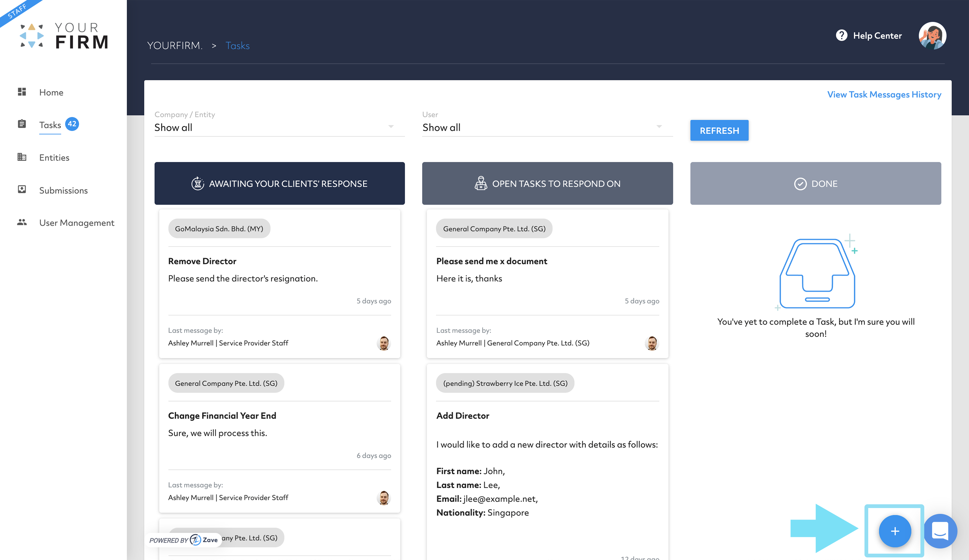Click the tasks count badge 42
Screen dimensions: 969x560
coord(72,124)
